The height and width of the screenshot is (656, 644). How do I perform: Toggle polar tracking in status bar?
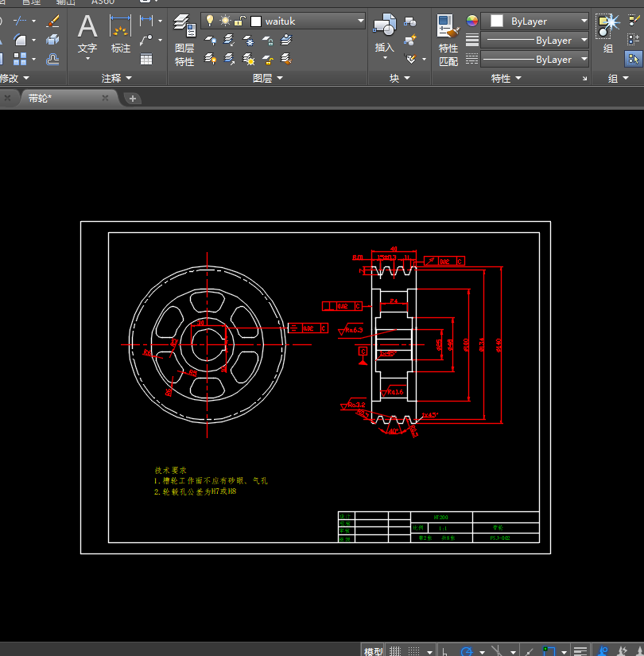[x=467, y=651]
